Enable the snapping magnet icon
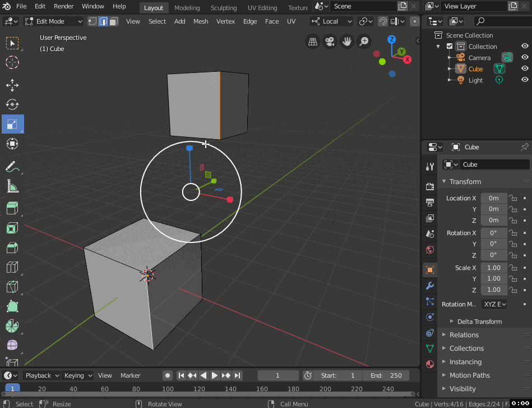 pos(382,21)
